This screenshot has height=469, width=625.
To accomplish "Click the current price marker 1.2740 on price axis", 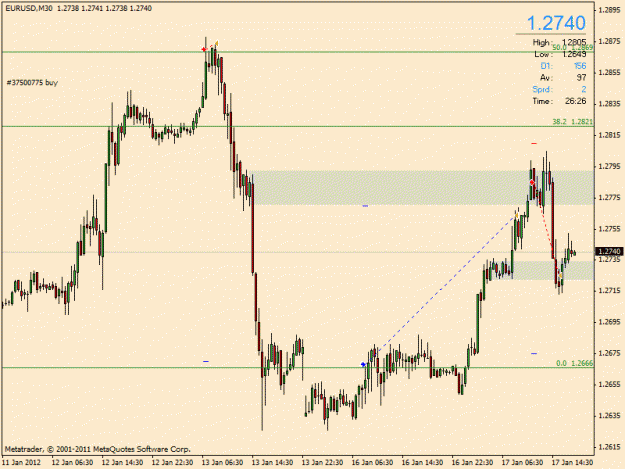I will 609,251.
